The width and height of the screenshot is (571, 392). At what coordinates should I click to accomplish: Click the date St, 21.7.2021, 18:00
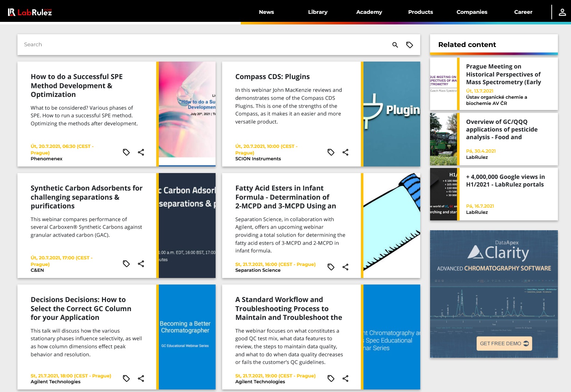click(x=71, y=376)
